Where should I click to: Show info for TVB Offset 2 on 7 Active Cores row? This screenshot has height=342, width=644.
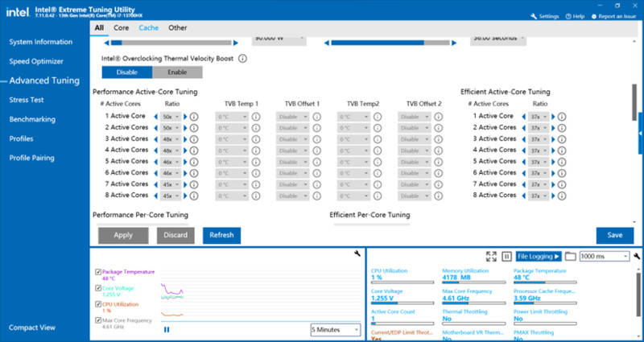coord(438,185)
